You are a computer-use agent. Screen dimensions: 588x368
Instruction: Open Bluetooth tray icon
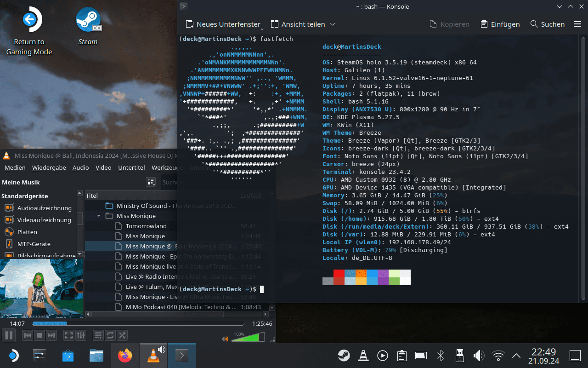click(440, 356)
